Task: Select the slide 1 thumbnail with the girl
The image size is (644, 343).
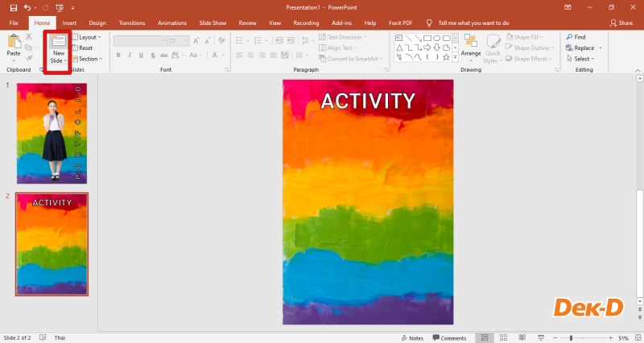Action: (52, 133)
